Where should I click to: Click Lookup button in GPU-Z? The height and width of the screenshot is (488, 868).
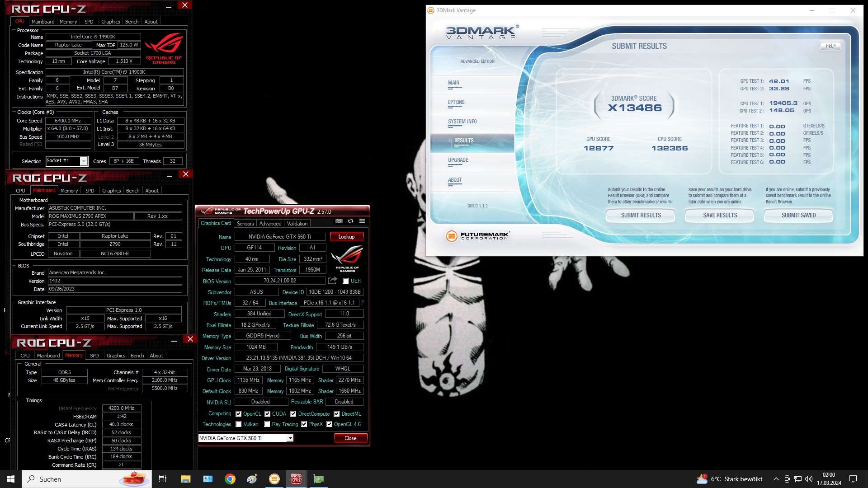coord(346,237)
